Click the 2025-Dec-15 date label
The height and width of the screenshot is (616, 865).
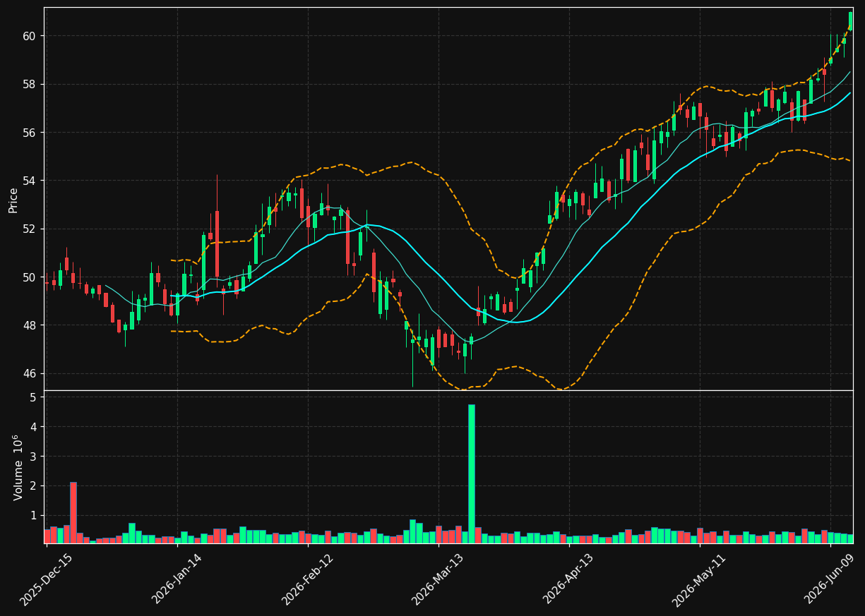(47, 580)
